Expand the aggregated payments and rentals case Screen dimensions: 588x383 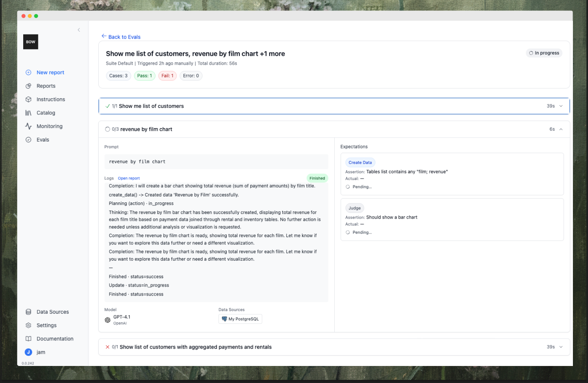561,347
